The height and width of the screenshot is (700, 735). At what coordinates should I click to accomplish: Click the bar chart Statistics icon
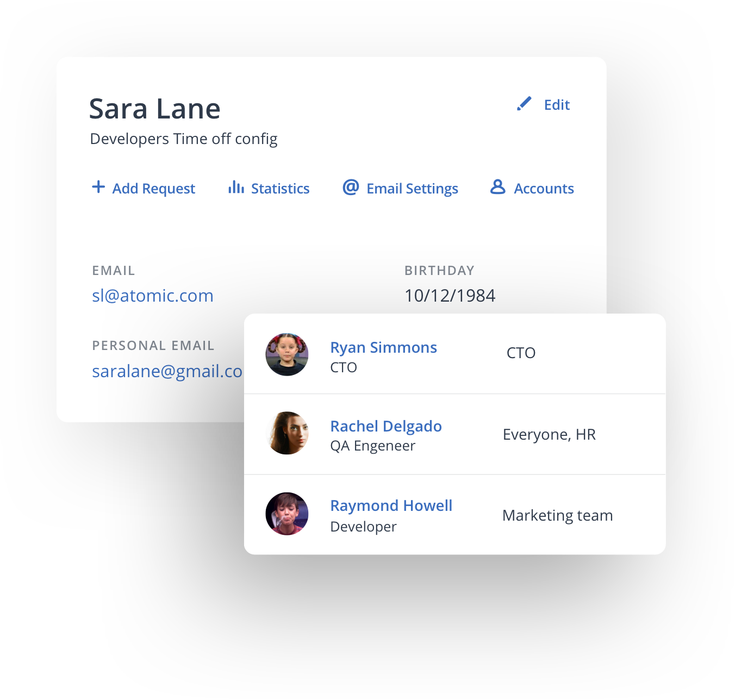[236, 187]
